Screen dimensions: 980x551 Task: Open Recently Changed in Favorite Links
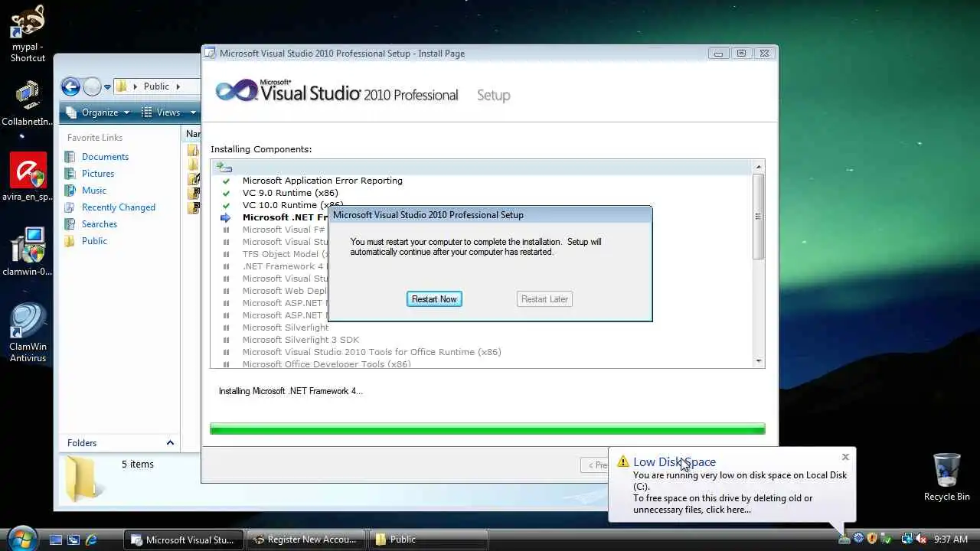119,207
